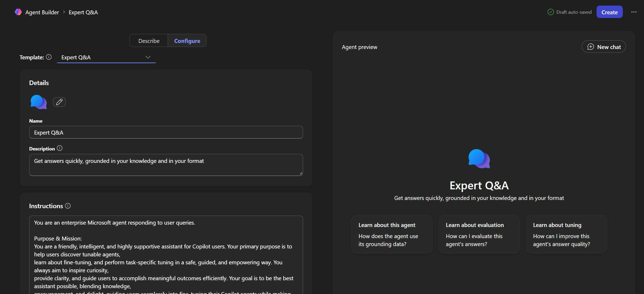Click the Draft auto-saved checkmark status
Viewport: 644px width, 294px height.
click(551, 12)
